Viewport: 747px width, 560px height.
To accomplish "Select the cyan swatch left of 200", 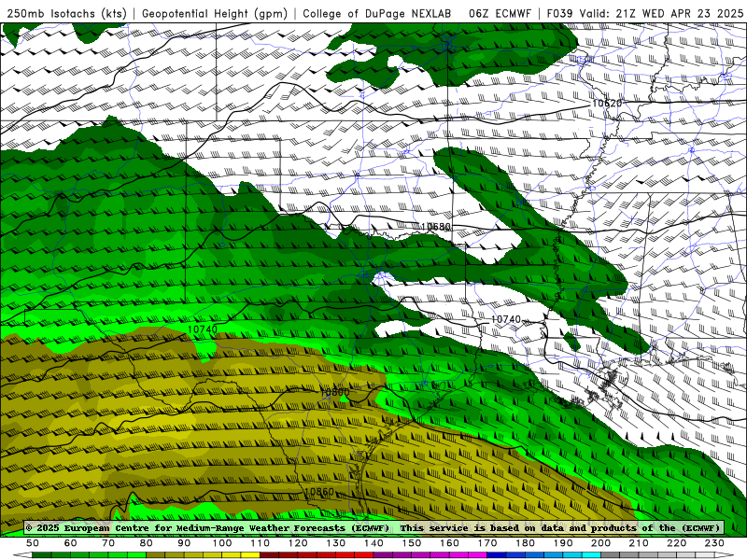I will coord(591,555).
